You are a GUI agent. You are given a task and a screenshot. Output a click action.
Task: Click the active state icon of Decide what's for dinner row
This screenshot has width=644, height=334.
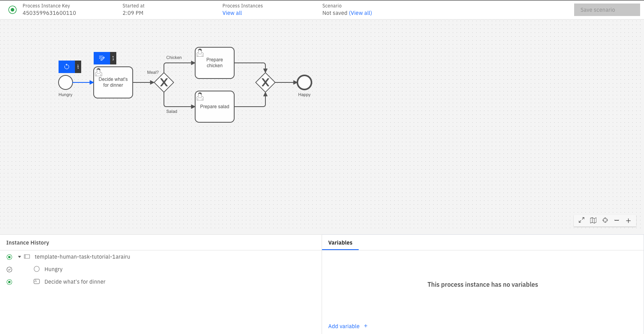tap(9, 282)
